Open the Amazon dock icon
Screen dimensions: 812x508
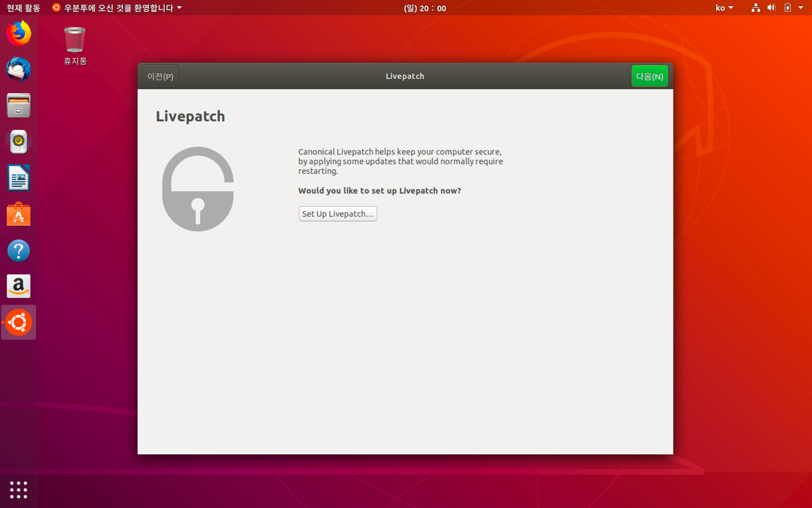(x=19, y=286)
